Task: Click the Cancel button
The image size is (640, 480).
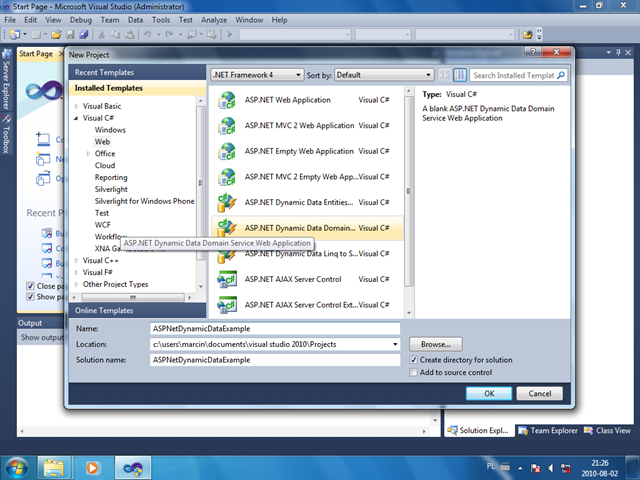Action: (x=540, y=393)
